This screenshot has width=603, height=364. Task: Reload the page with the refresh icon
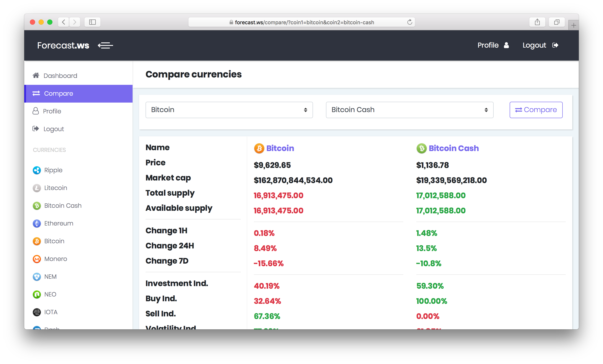[x=409, y=22]
